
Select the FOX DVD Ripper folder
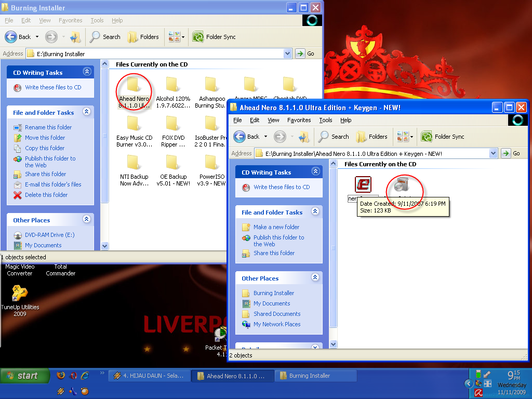(173, 131)
